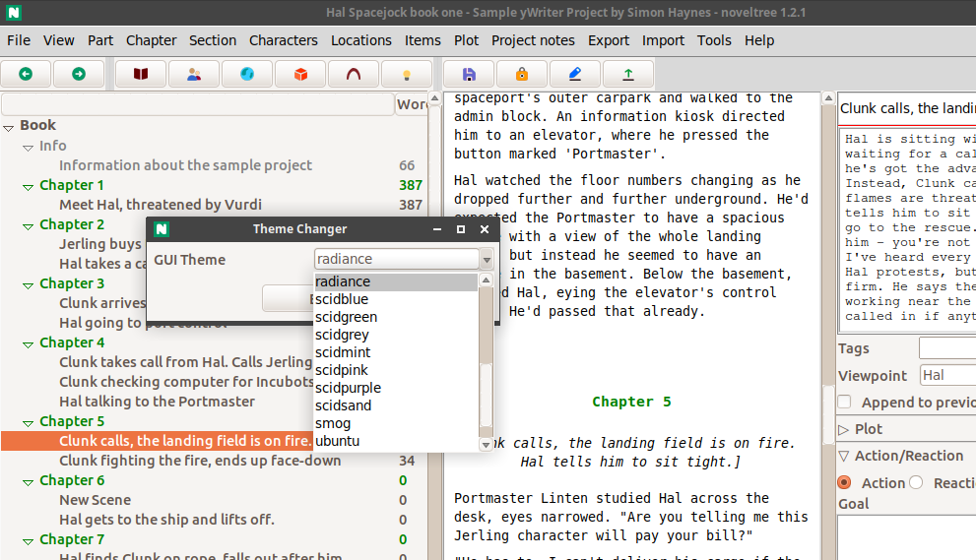
Task: Enable Append to previous checkbox
Action: (845, 402)
